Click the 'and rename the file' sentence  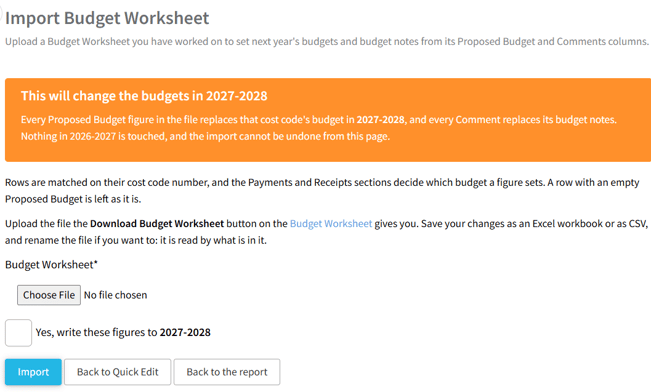(136, 240)
